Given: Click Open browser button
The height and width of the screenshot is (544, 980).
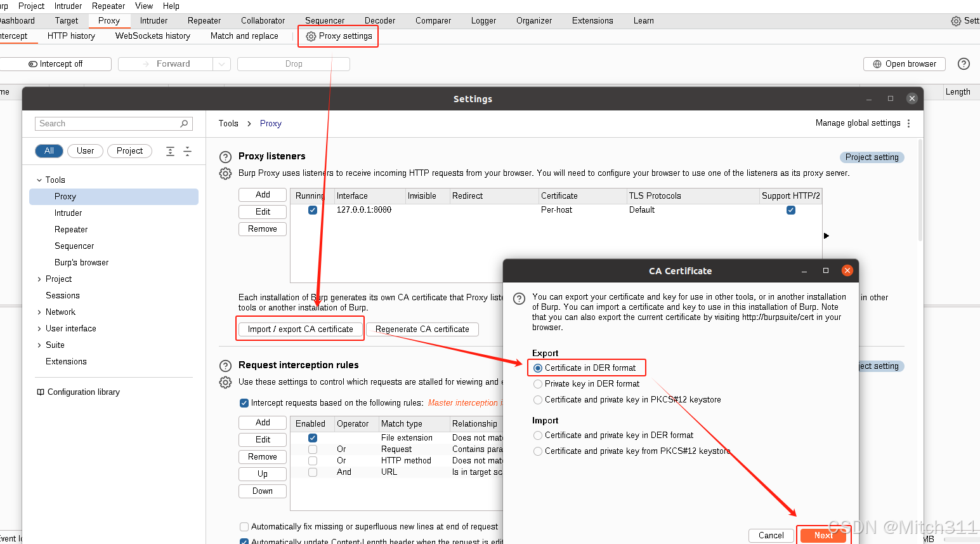Looking at the screenshot, I should click(905, 64).
